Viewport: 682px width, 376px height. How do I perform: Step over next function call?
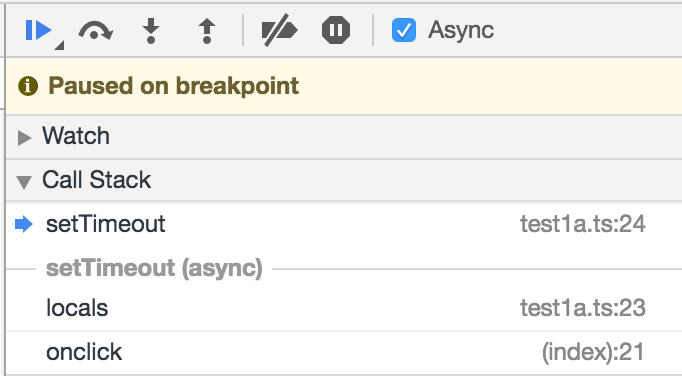click(96, 31)
